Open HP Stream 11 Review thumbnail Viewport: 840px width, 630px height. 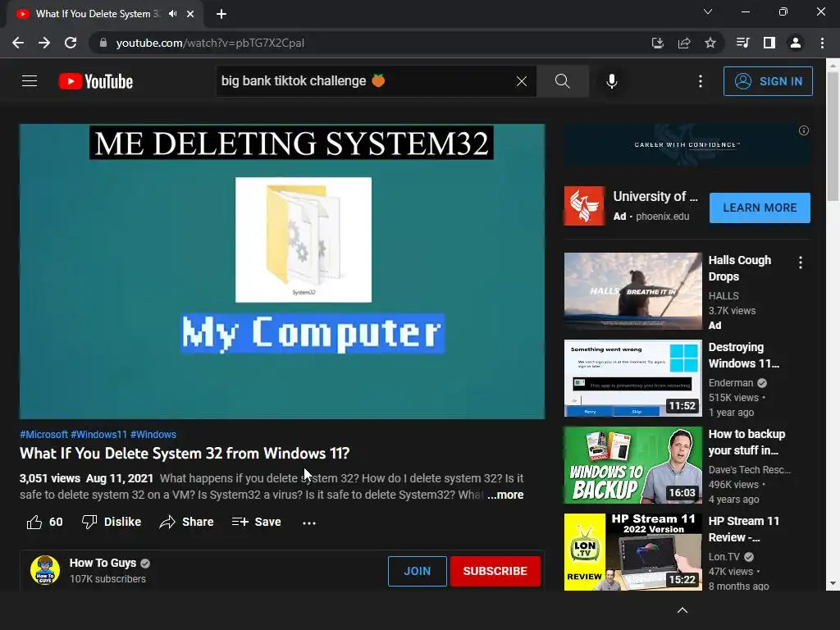point(632,552)
